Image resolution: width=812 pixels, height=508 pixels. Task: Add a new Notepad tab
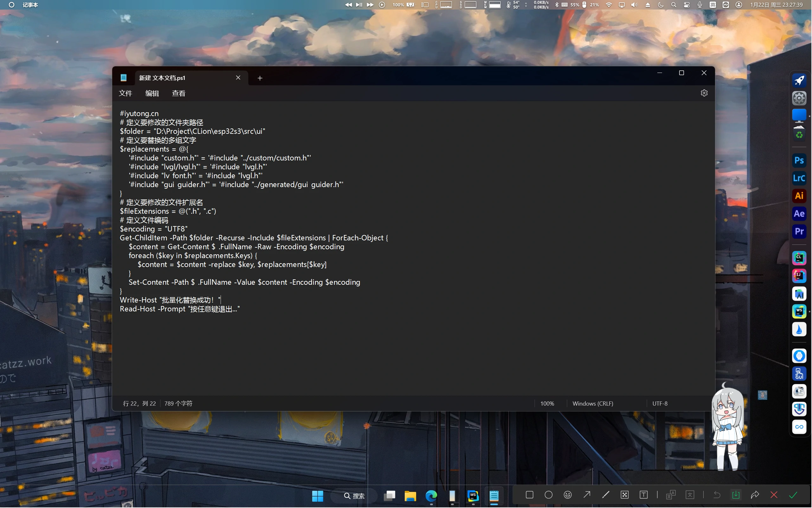pyautogui.click(x=260, y=78)
